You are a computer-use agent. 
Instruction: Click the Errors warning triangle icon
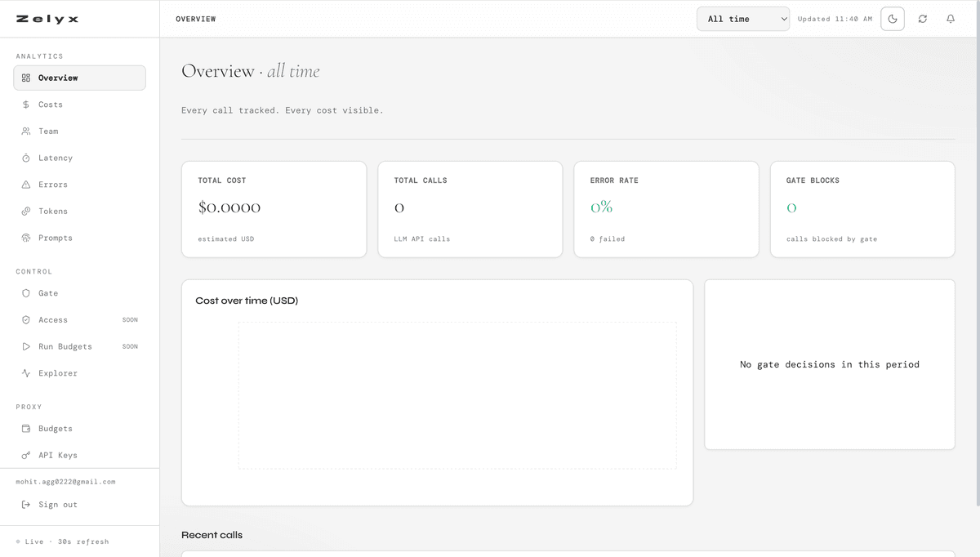coord(26,185)
